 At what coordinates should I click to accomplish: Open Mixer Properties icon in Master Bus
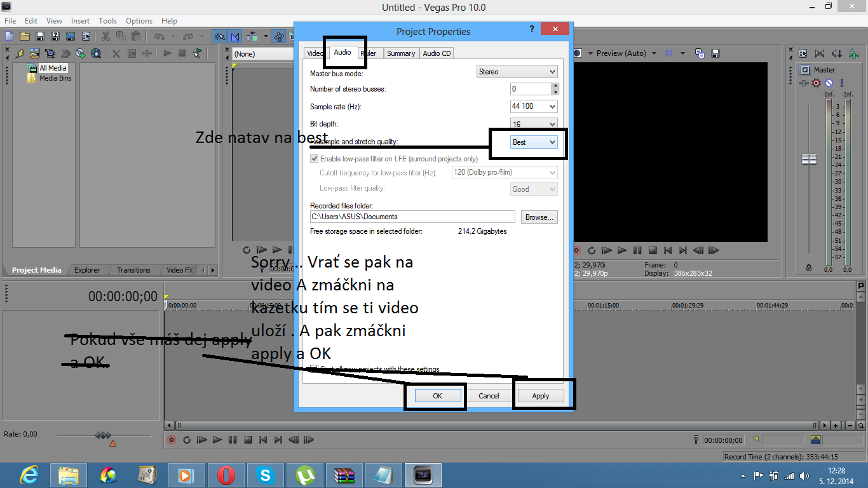tap(803, 54)
